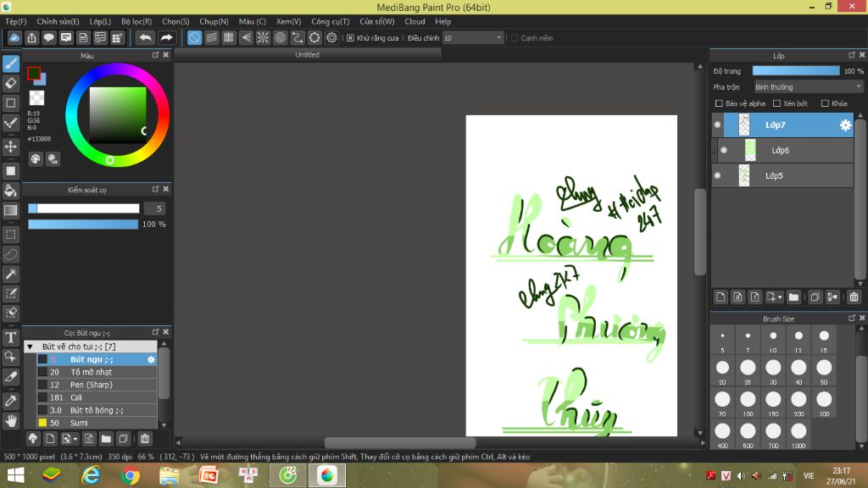The image size is (868, 488).
Task: Toggle the Canh mềm checkbox
Action: [515, 38]
